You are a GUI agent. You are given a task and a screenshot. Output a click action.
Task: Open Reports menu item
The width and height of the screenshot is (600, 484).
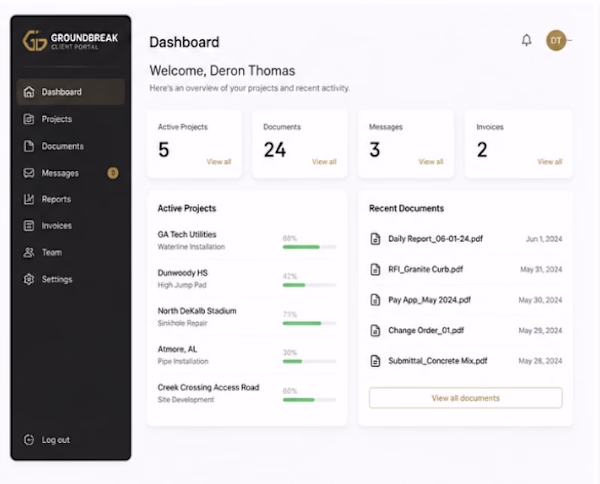pyautogui.click(x=71, y=199)
